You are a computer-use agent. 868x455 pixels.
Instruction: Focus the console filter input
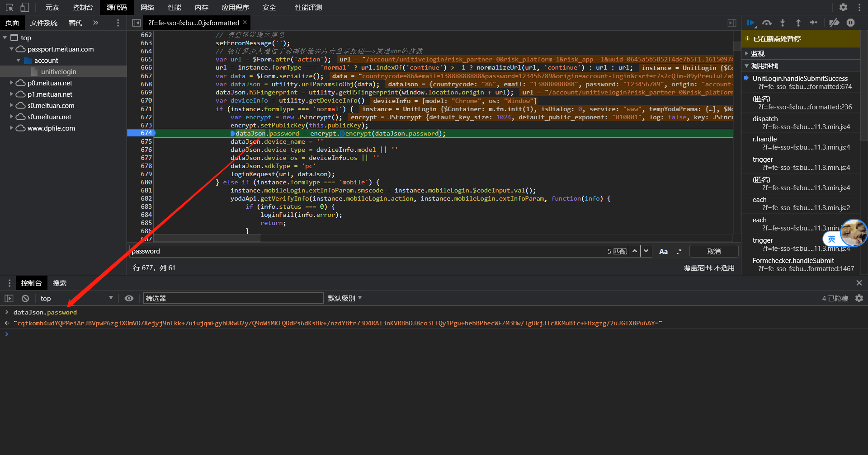pyautogui.click(x=233, y=298)
